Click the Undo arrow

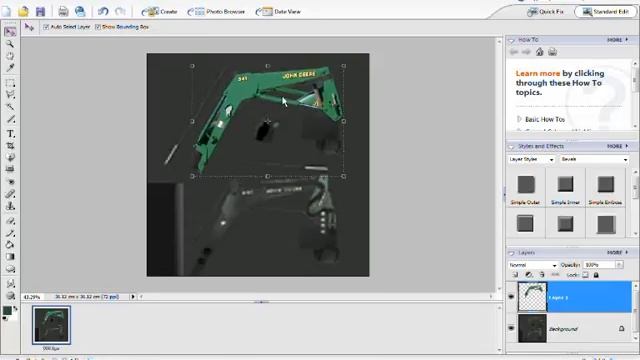pos(103,11)
